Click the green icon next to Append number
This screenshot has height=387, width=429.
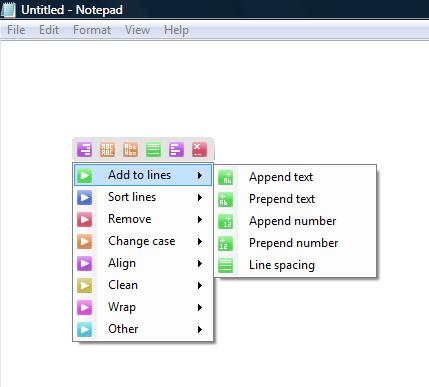(x=226, y=221)
